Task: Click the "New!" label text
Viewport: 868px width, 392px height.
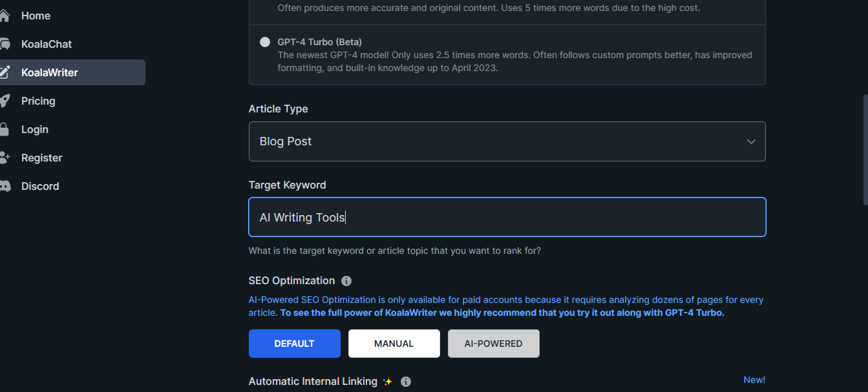Action: [x=754, y=380]
